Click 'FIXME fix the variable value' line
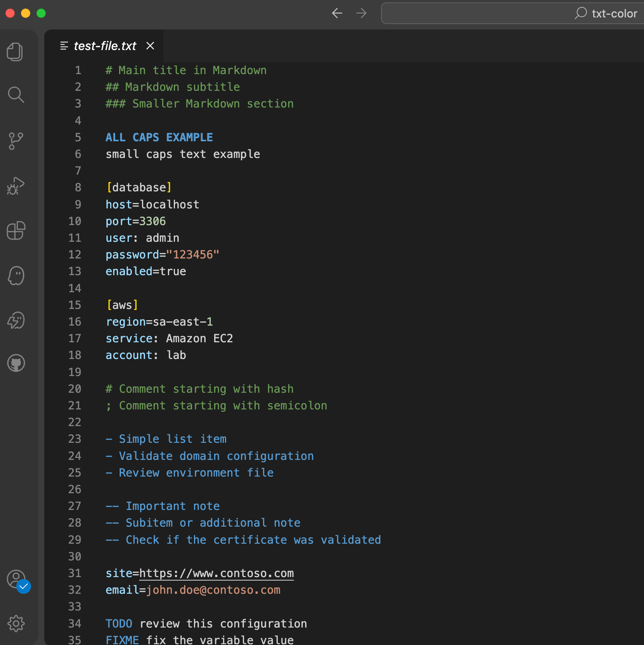This screenshot has height=645, width=644. [199, 640]
